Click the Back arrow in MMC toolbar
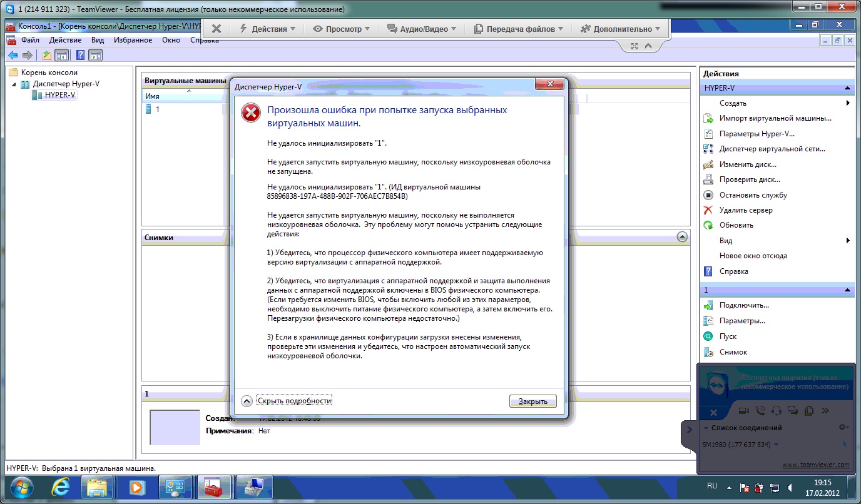861x504 pixels. pyautogui.click(x=13, y=55)
